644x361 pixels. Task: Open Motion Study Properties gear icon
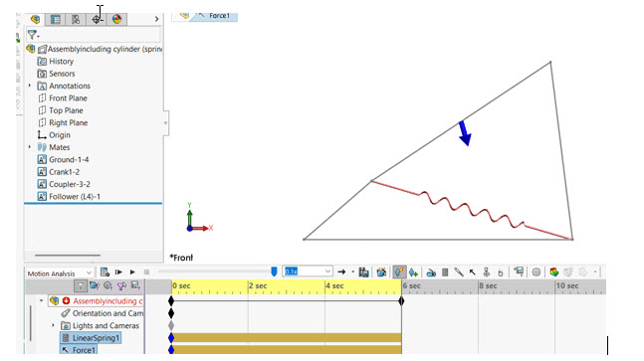[x=536, y=271]
